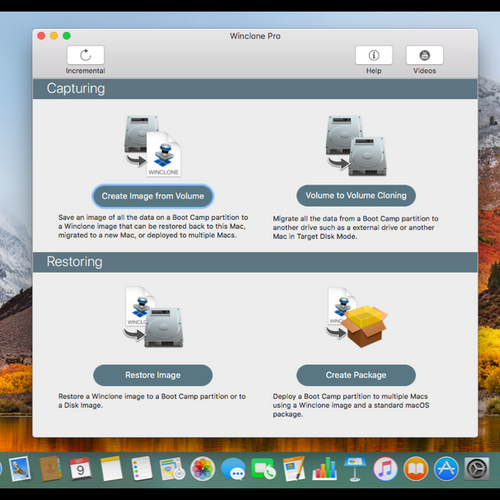Open Photos app in the Dock
The height and width of the screenshot is (500, 500).
202,469
